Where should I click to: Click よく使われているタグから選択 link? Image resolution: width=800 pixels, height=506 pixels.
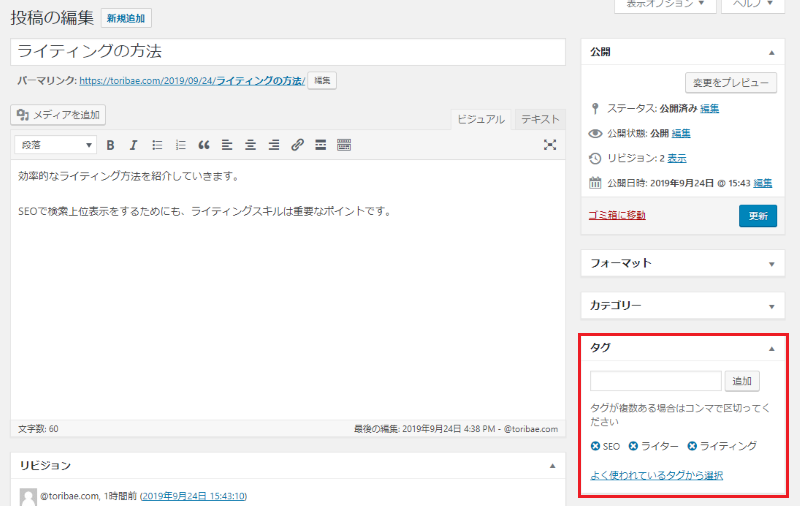point(657,475)
